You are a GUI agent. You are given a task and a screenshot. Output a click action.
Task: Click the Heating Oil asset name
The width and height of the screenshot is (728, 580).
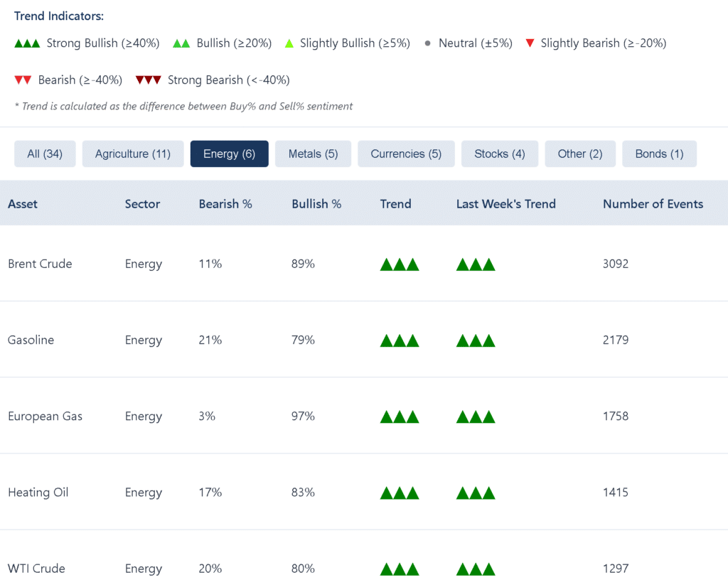tap(38, 492)
